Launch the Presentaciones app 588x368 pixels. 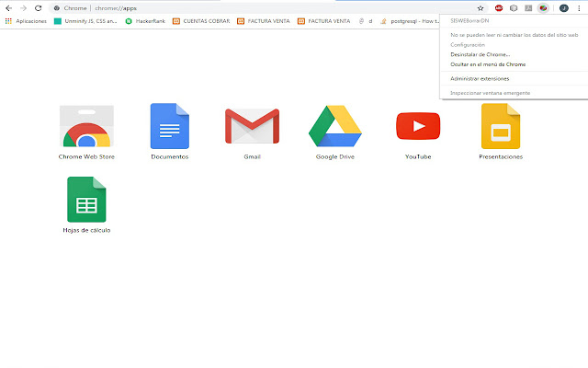(501, 132)
